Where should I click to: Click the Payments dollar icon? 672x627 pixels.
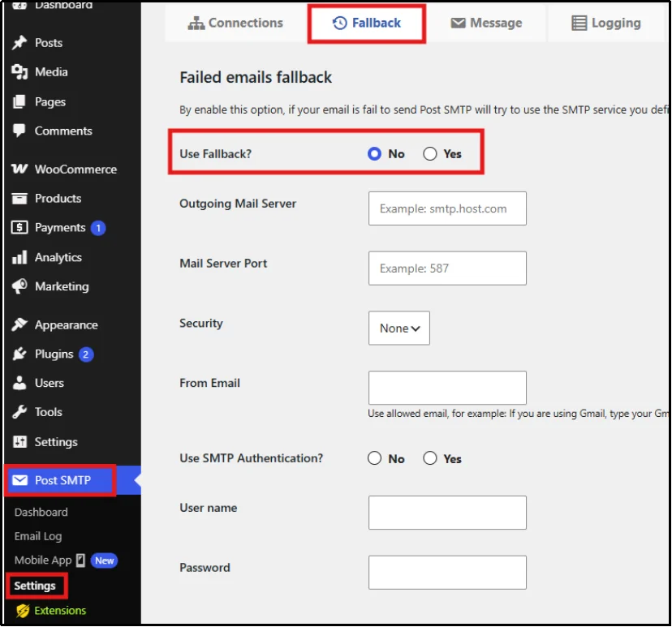click(x=19, y=227)
